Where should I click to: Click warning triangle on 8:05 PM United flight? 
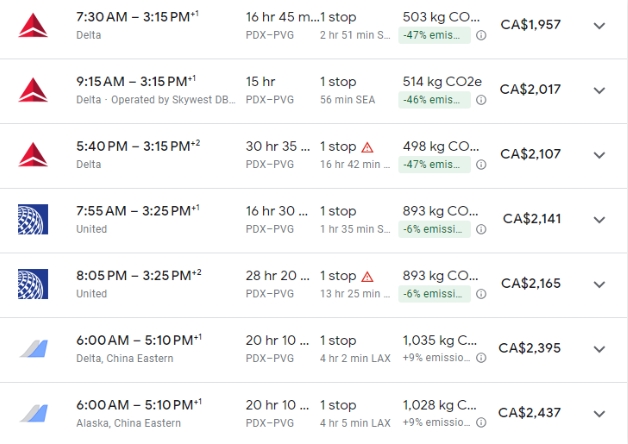367,277
